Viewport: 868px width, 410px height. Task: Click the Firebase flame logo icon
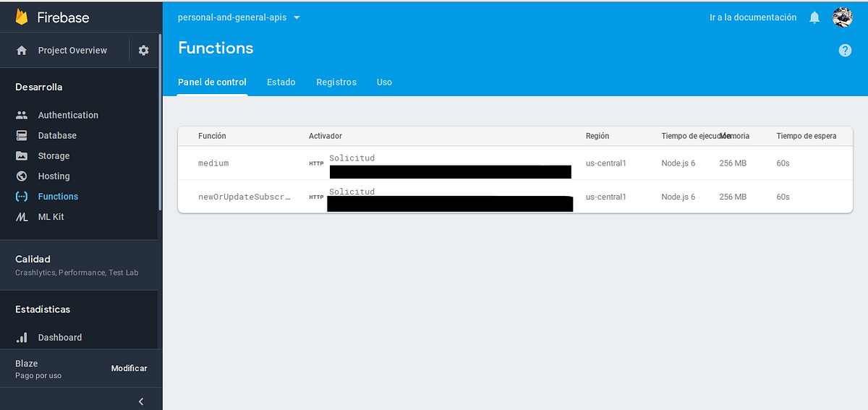point(22,17)
